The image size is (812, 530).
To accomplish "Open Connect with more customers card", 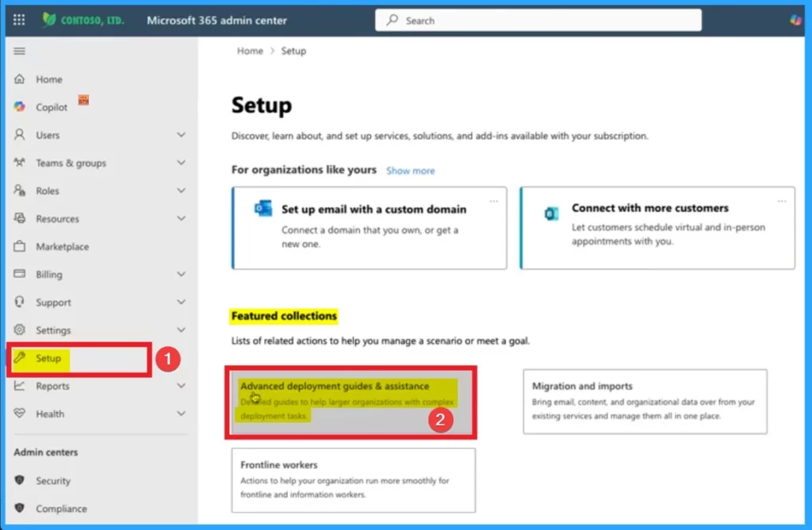I will [657, 227].
